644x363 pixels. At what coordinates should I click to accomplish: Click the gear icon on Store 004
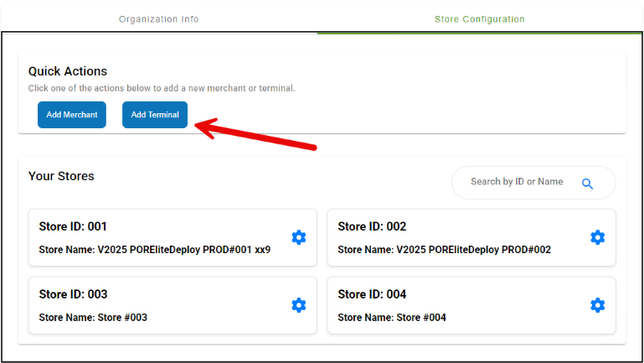(x=597, y=305)
